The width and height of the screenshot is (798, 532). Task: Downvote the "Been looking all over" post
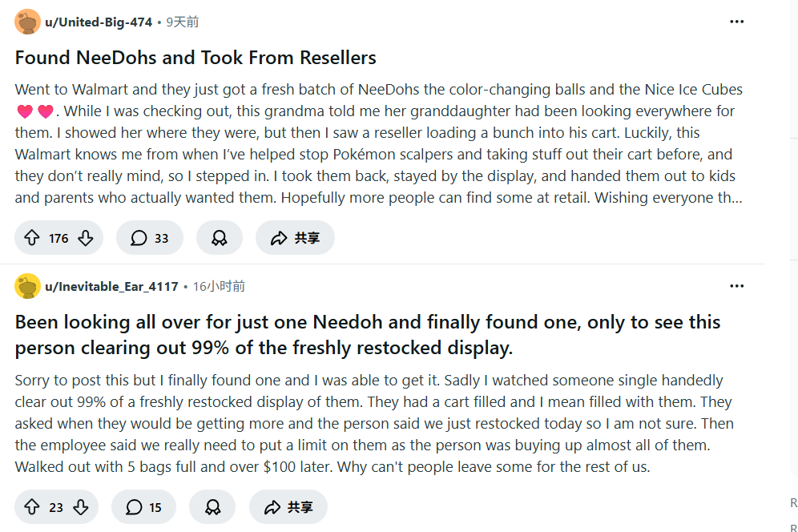coord(80,507)
